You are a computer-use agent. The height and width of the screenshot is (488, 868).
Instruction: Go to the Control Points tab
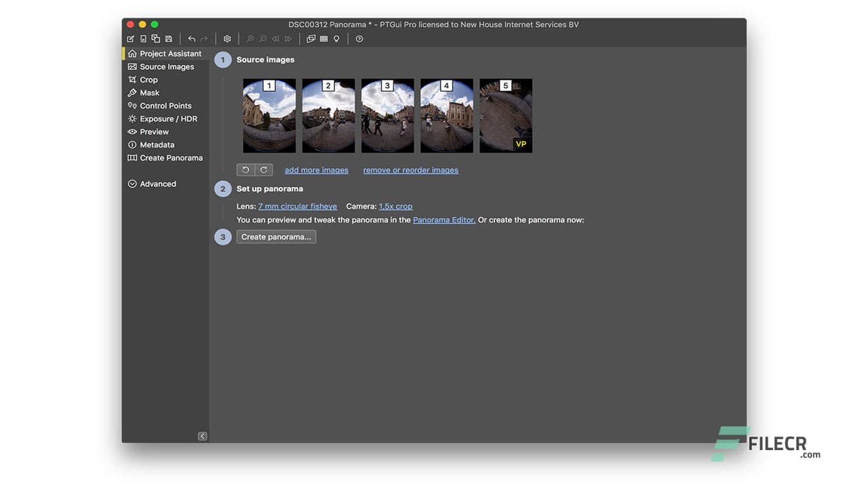point(165,105)
